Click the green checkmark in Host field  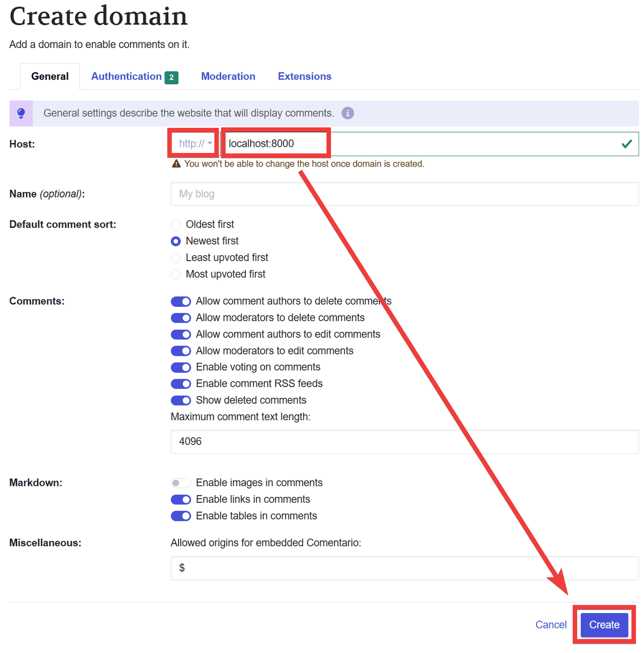click(627, 144)
